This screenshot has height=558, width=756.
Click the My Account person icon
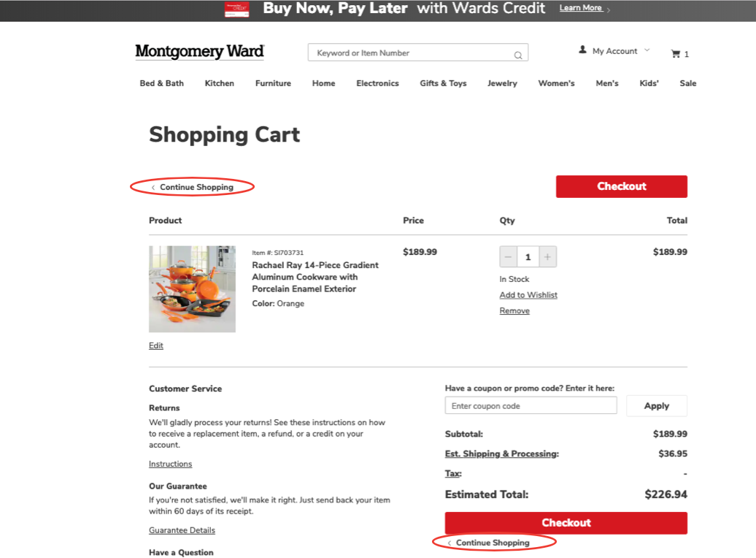(x=582, y=50)
